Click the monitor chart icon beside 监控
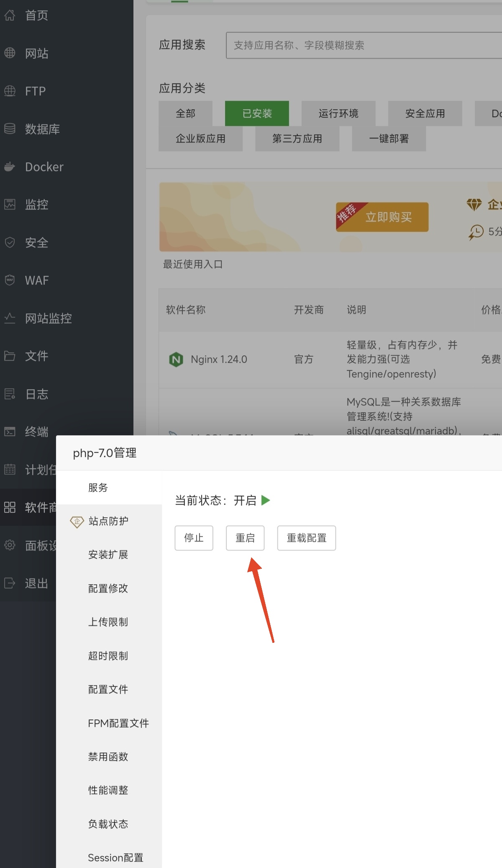 (10, 204)
